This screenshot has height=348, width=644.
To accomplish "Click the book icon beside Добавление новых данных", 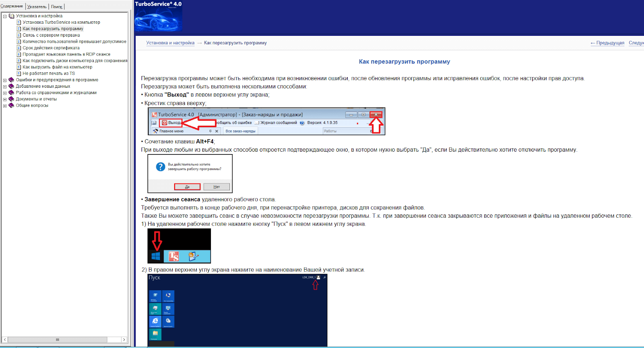I will [11, 86].
